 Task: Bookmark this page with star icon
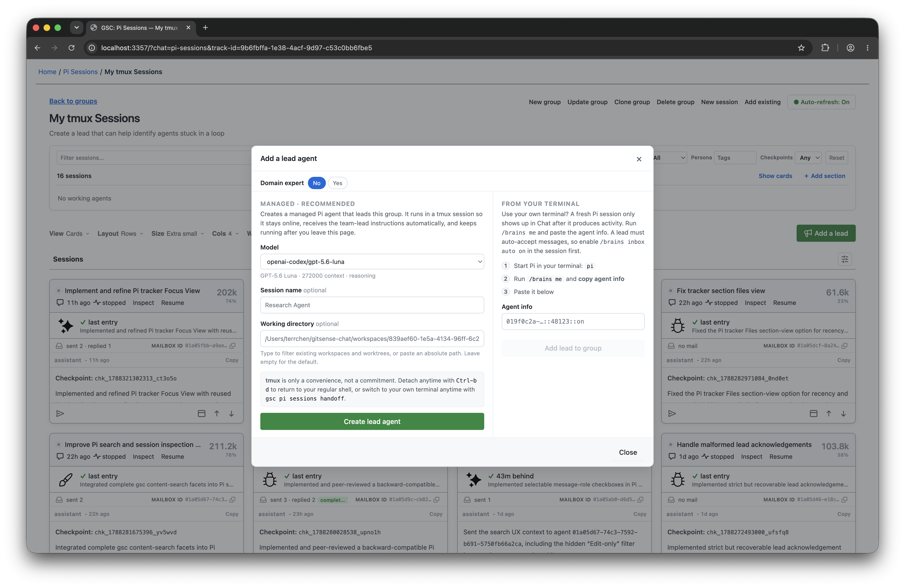(801, 48)
